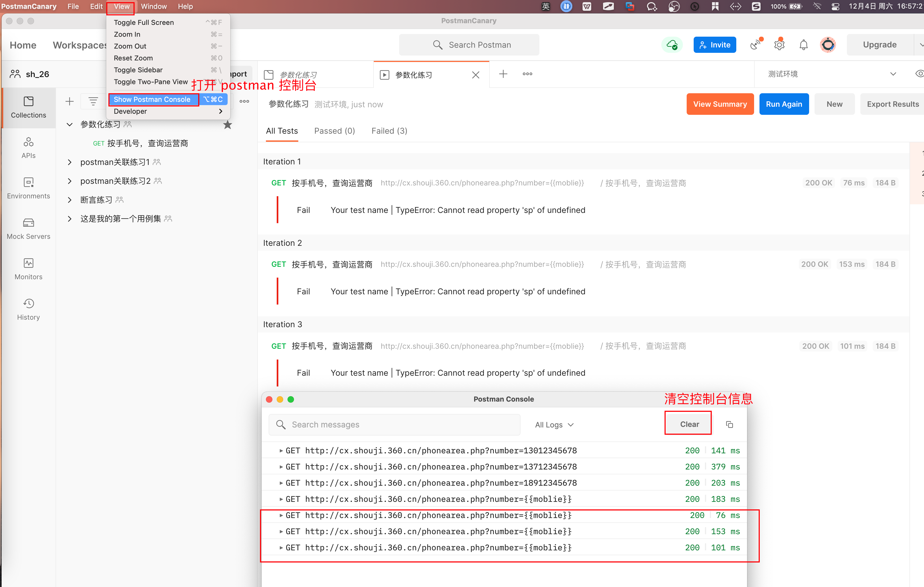Screen dimensions: 924x587
Task: Click the Search messages field
Action: [395, 424]
